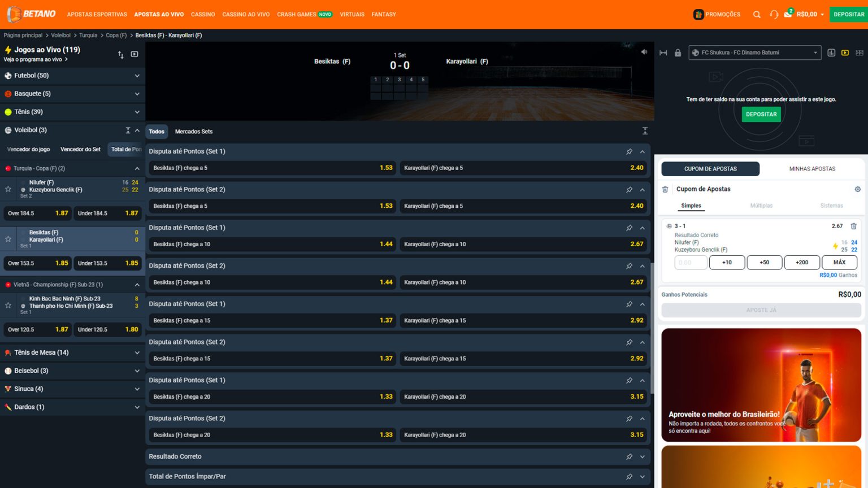Expand the Tênis (39) section
Viewport: 868px width, 488px height.
click(x=72, y=112)
